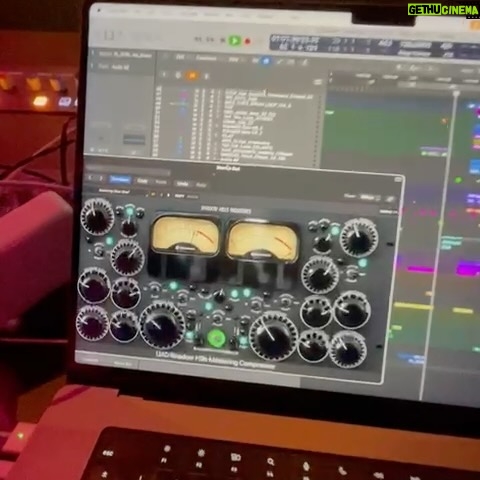The width and height of the screenshot is (480, 480).
Task: Click the Copy button in plugin header
Action: tap(142, 181)
